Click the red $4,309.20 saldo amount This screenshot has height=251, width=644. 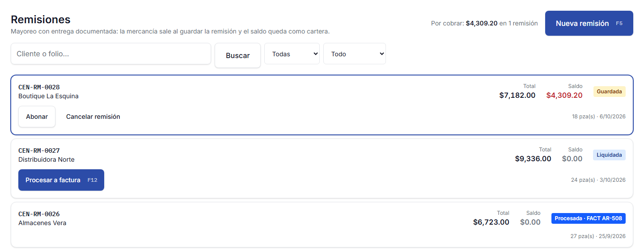[x=564, y=95]
